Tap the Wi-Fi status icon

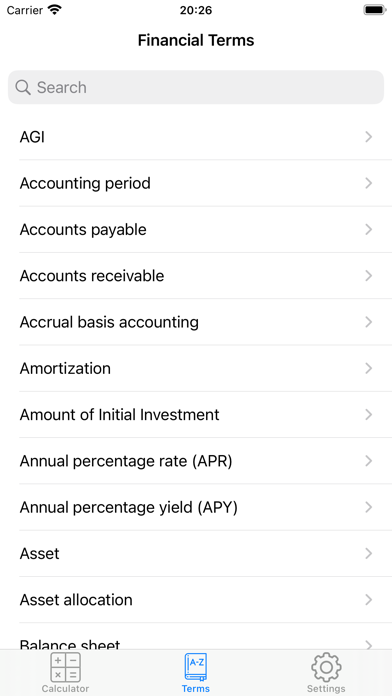(x=55, y=10)
